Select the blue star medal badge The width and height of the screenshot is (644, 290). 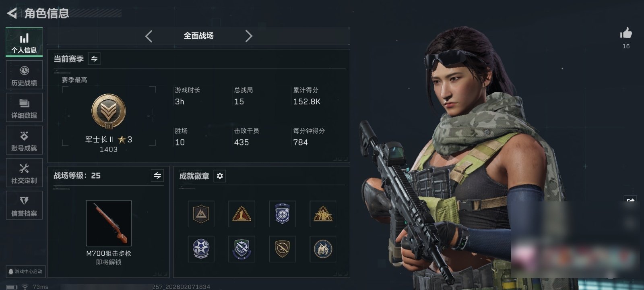(x=201, y=249)
